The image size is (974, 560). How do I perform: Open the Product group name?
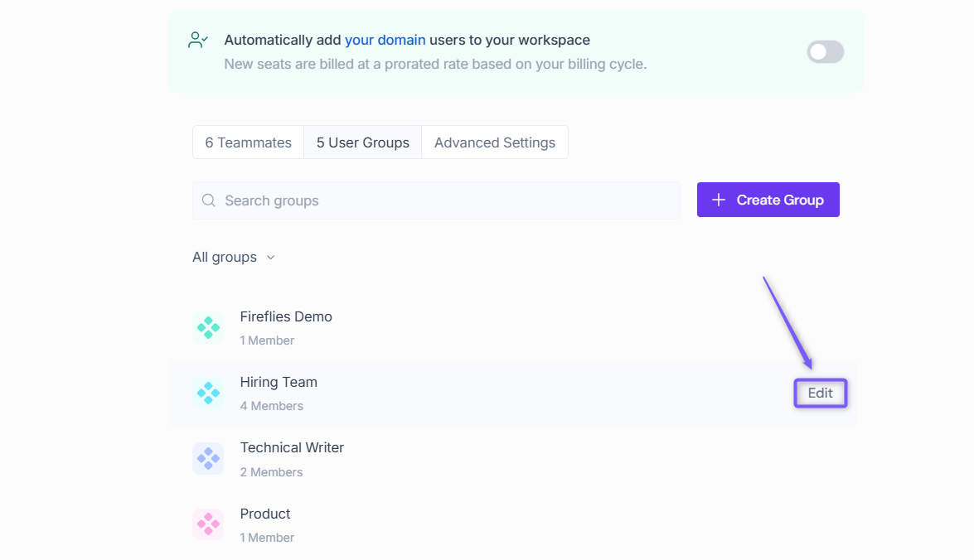pyautogui.click(x=265, y=514)
